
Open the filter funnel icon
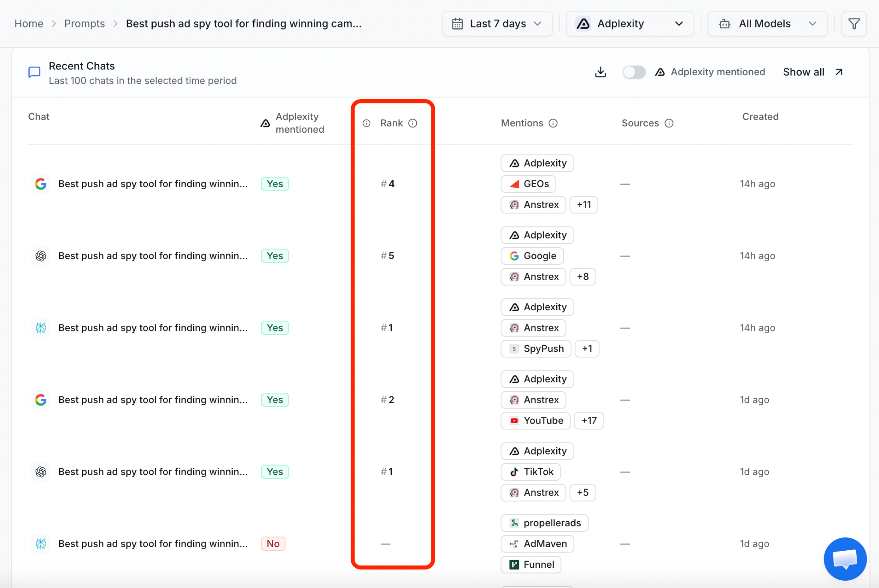pyautogui.click(x=854, y=24)
